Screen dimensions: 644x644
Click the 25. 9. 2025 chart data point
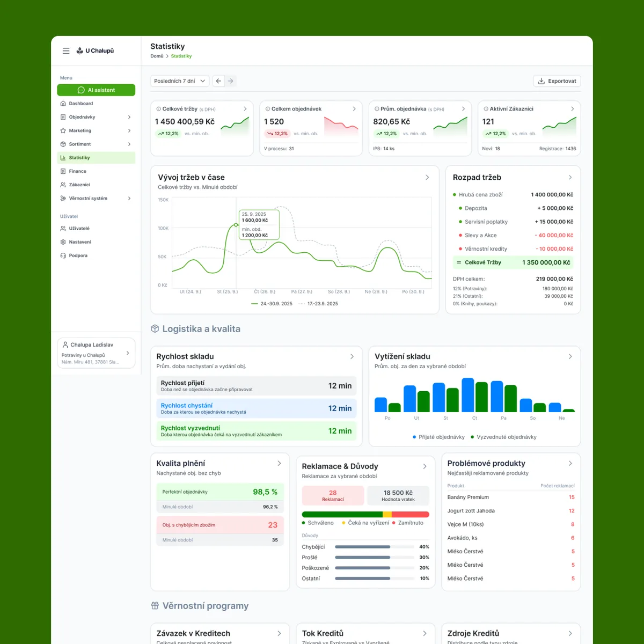click(x=236, y=225)
